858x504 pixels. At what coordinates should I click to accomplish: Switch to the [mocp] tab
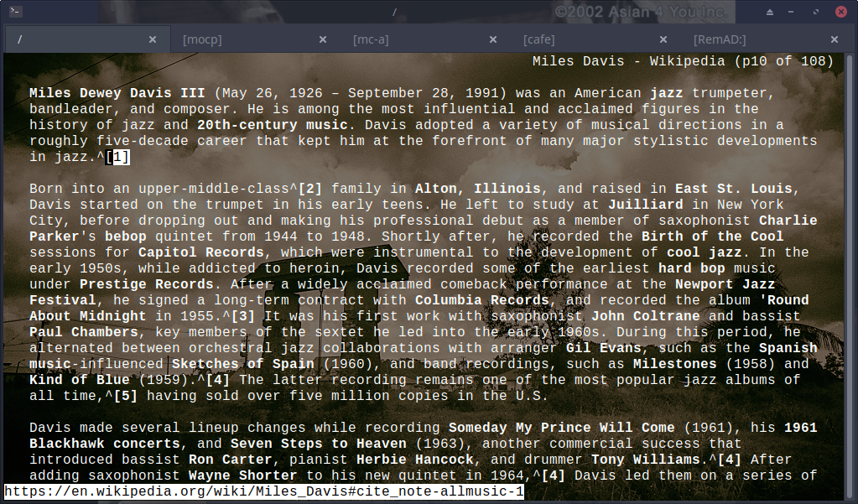(254, 39)
